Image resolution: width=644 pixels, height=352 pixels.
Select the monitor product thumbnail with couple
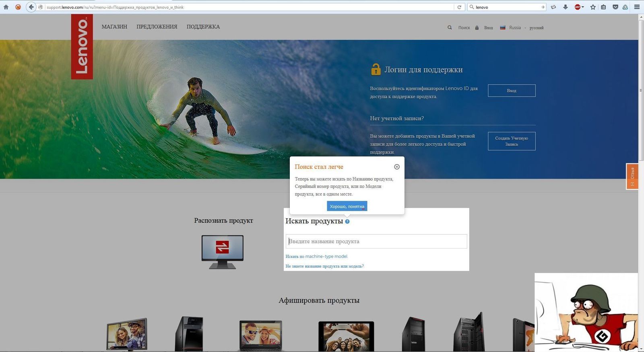point(127,334)
